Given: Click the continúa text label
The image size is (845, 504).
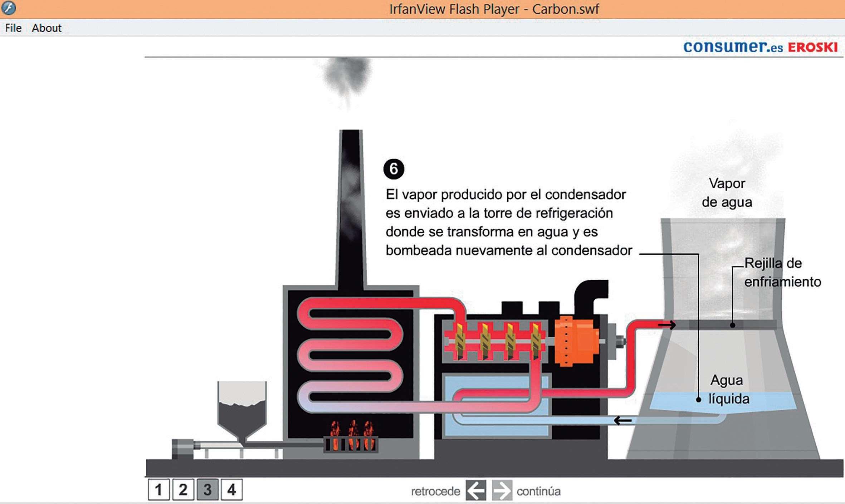Looking at the screenshot, I should pos(538,491).
